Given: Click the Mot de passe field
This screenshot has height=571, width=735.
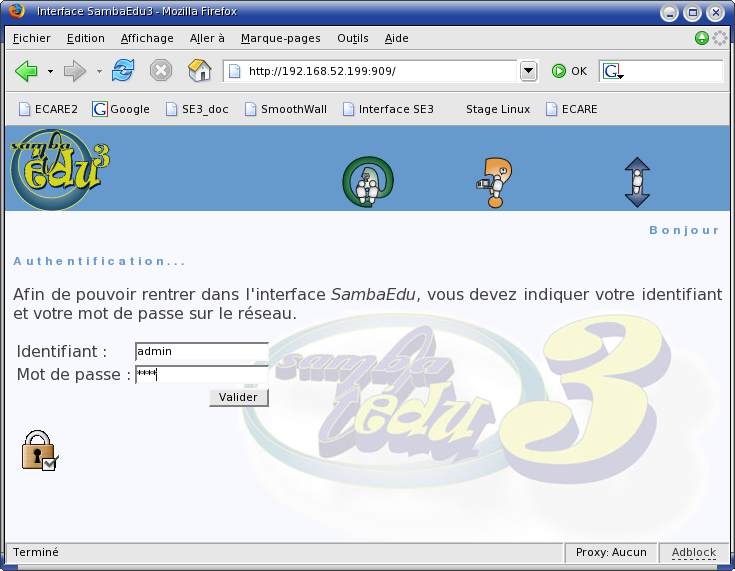Looking at the screenshot, I should point(202,375).
